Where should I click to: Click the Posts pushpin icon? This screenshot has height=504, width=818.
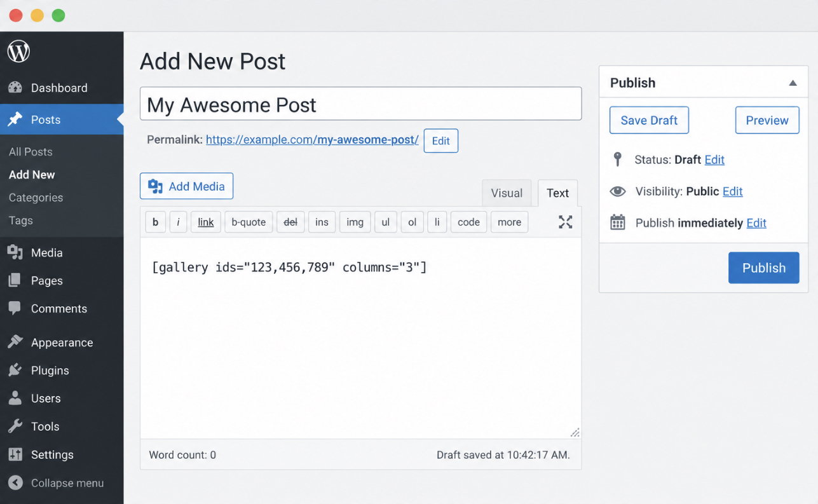tap(15, 119)
